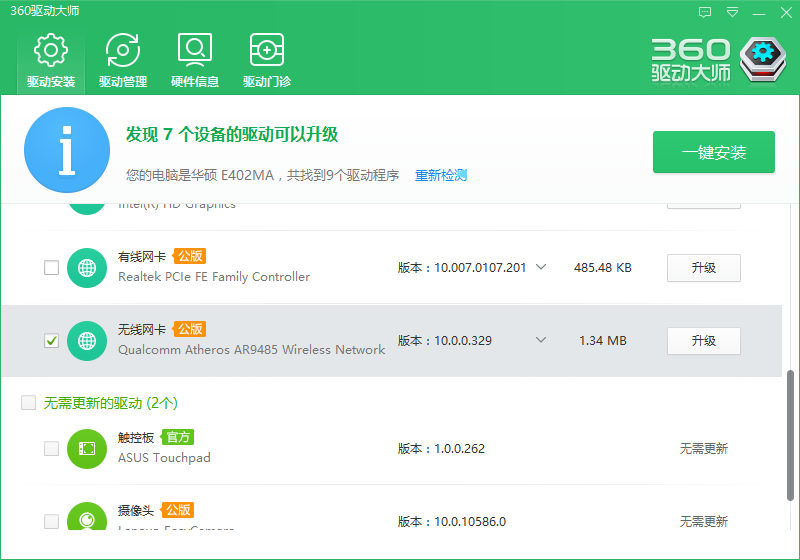Viewport: 800px width, 560px height.
Task: Click the 有线网卡 globe icon
Action: coord(87,268)
